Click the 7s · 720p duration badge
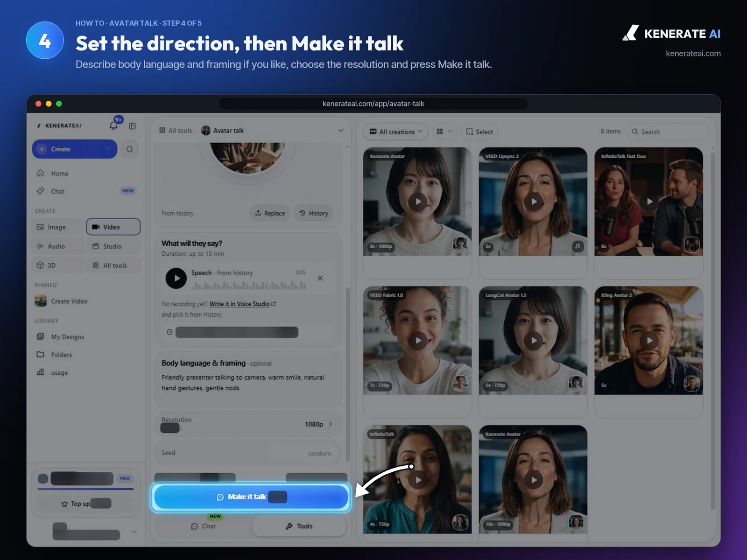This screenshot has width=747, height=560. click(379, 385)
